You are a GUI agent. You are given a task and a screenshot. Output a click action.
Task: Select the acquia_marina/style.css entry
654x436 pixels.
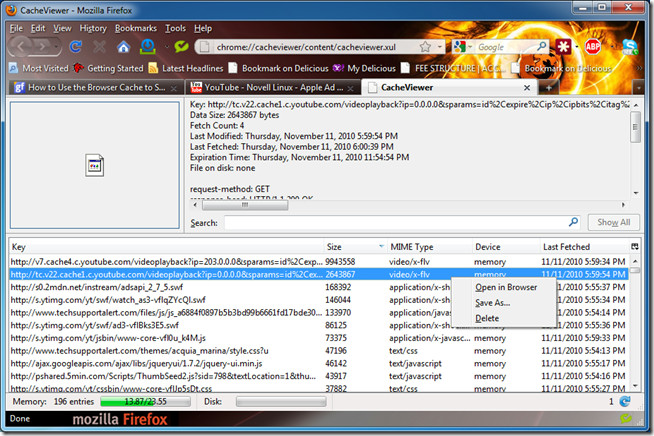[319, 350]
